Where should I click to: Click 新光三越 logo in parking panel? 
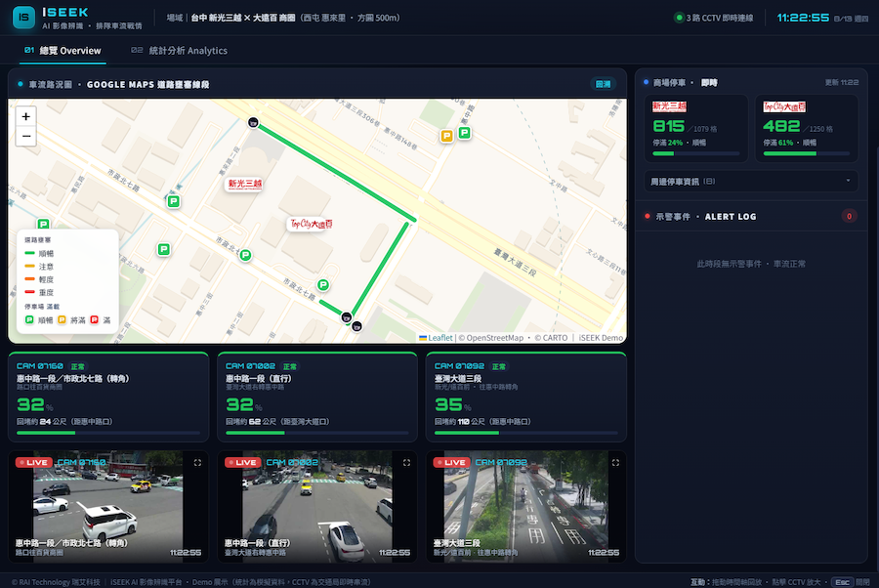point(669,106)
